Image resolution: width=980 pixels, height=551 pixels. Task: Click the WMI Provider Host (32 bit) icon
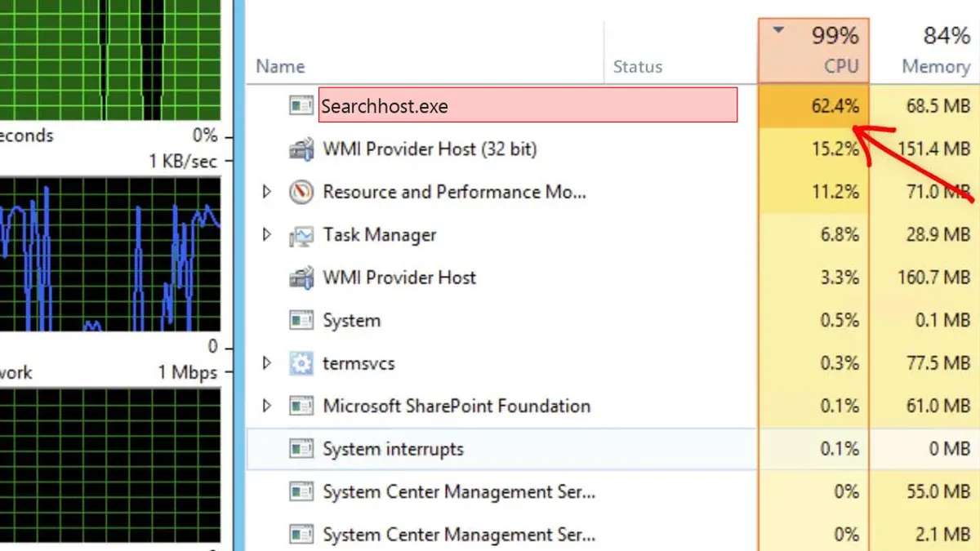301,149
